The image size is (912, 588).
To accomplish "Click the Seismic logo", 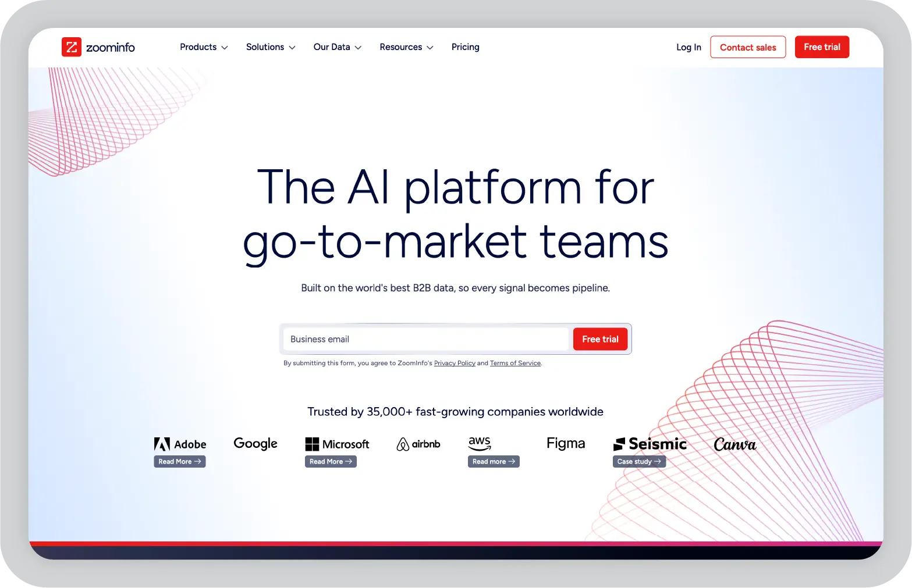I will tap(650, 444).
